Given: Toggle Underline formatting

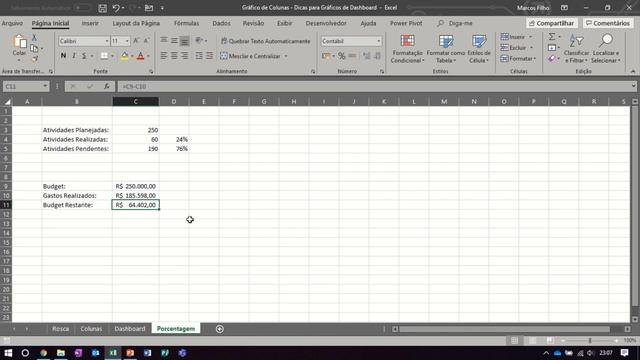Looking at the screenshot, I should [x=84, y=56].
